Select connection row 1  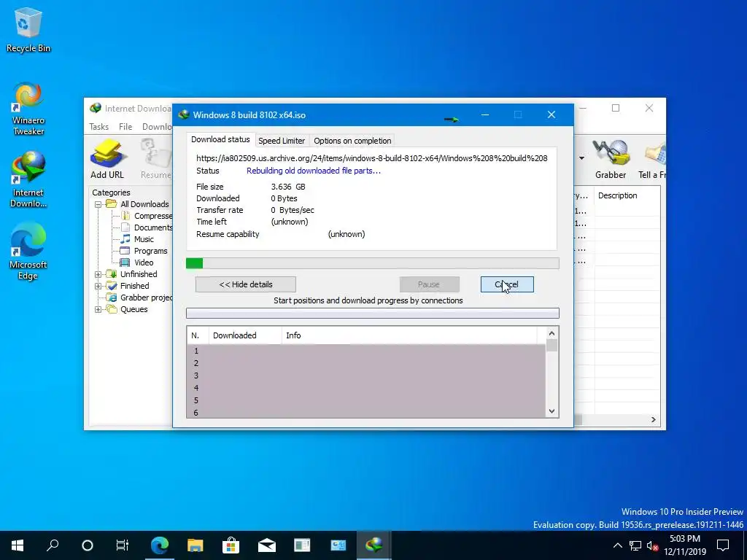pos(366,351)
